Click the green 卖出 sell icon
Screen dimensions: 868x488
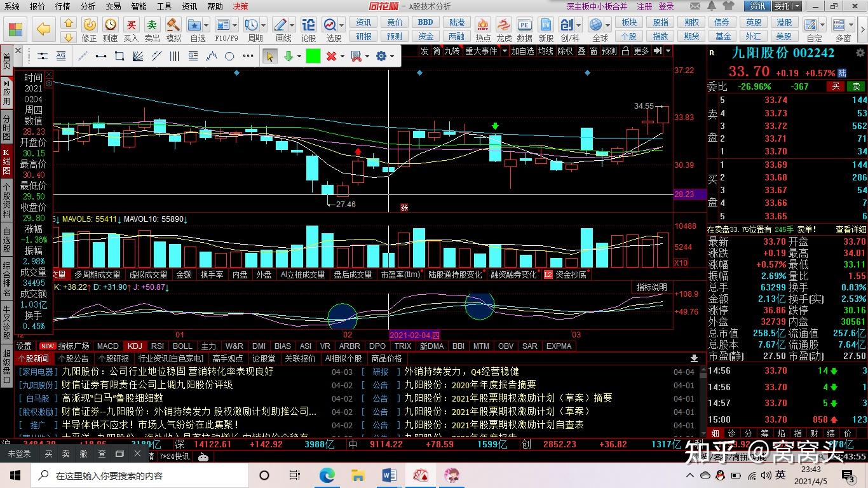153,29
